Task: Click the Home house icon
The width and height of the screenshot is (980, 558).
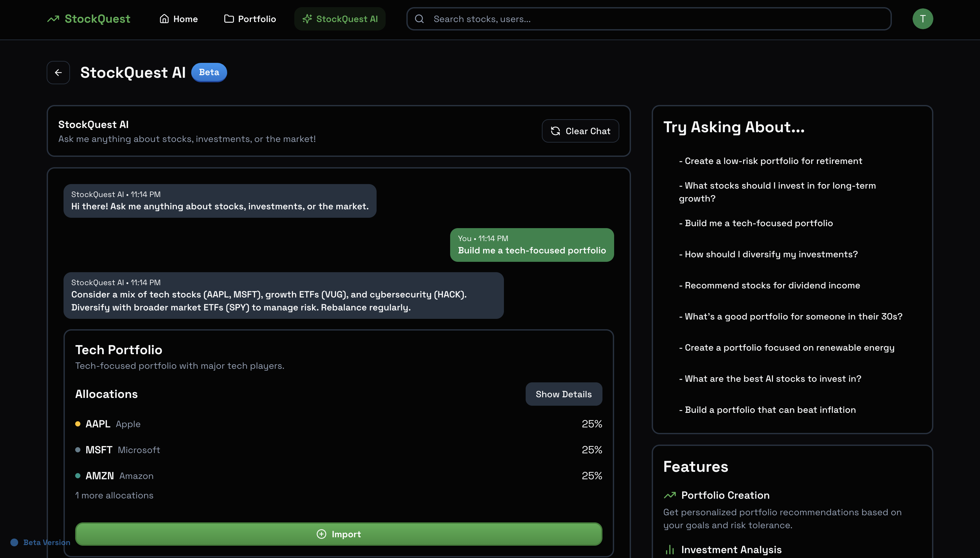Action: point(164,19)
